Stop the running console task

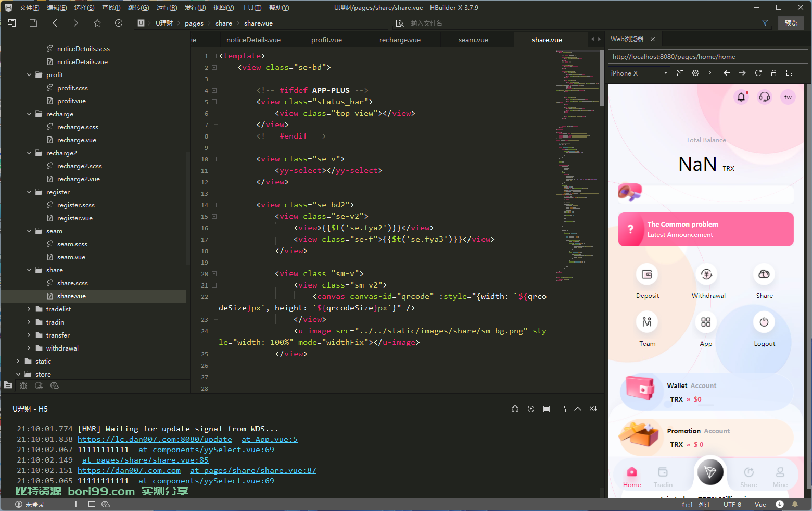click(x=547, y=409)
